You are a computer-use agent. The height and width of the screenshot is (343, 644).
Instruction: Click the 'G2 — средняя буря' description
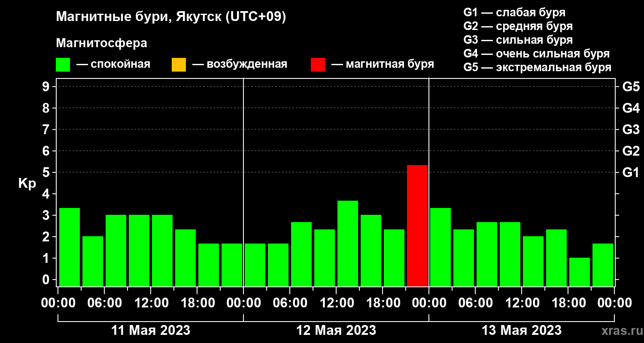(x=518, y=26)
